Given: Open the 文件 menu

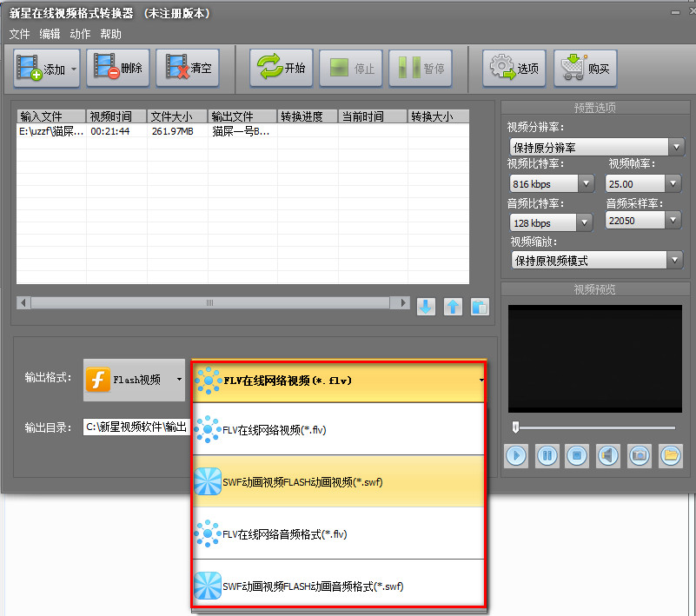Looking at the screenshot, I should [19, 34].
